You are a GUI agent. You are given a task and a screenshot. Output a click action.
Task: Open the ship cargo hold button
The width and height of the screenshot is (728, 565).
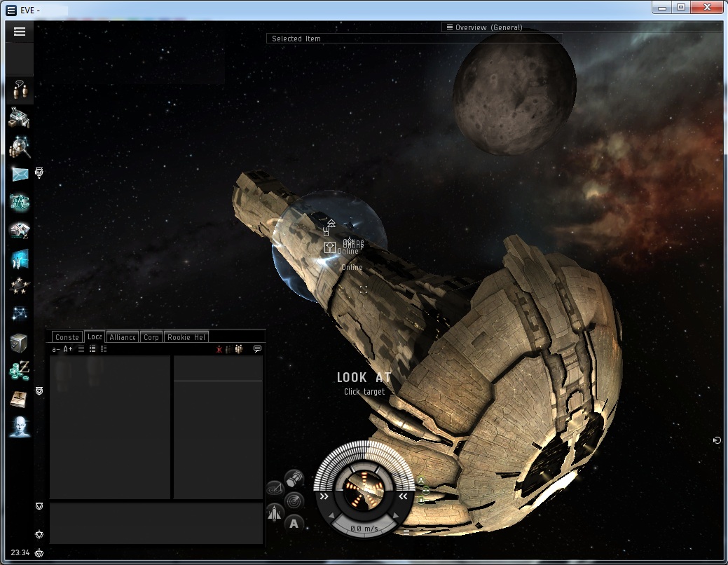[x=294, y=478]
